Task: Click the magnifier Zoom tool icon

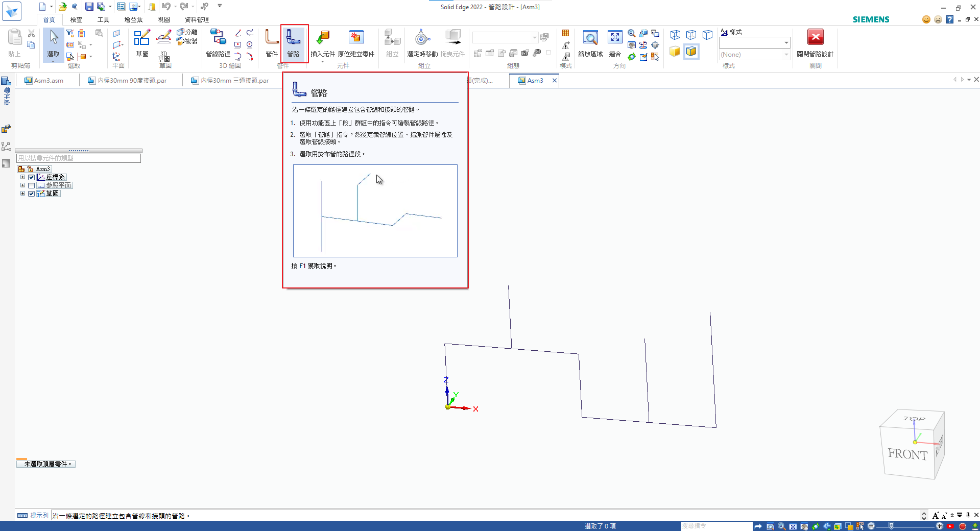Action: tap(632, 33)
